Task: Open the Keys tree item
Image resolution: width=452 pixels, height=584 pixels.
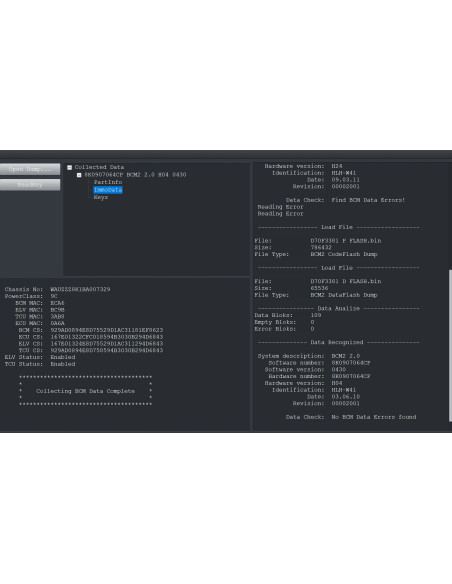Action: click(x=101, y=197)
